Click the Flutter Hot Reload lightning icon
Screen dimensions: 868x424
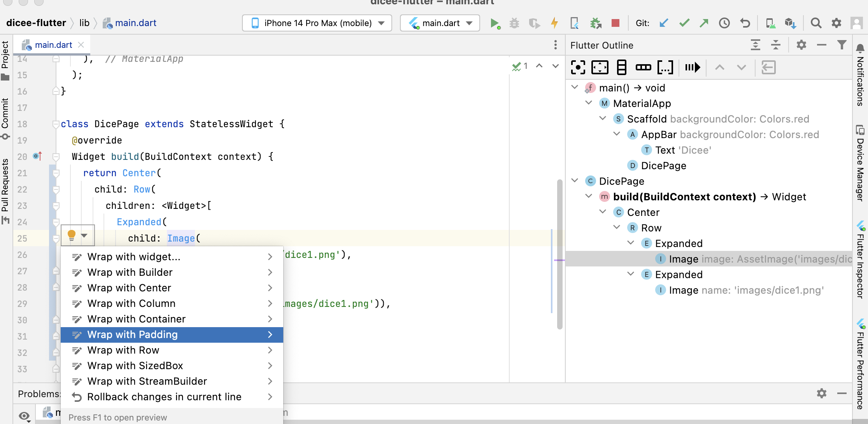tap(554, 23)
